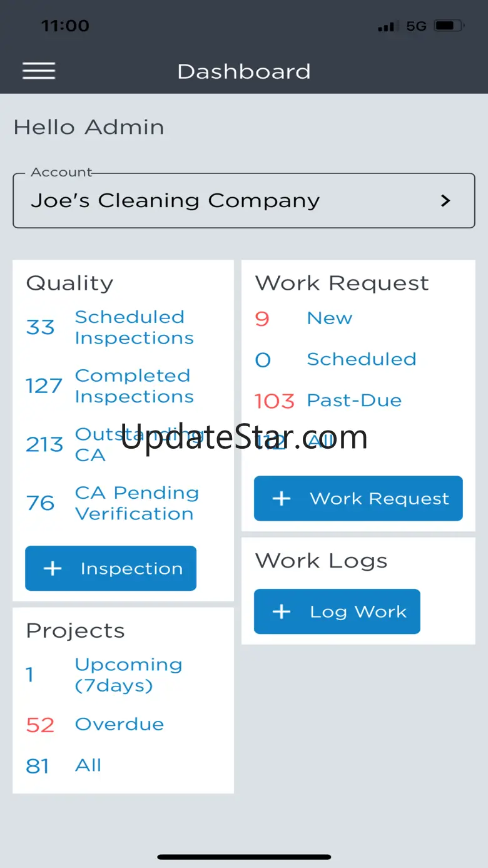Tap the home indicator bar
Image resolution: width=488 pixels, height=868 pixels.
pyautogui.click(x=244, y=857)
